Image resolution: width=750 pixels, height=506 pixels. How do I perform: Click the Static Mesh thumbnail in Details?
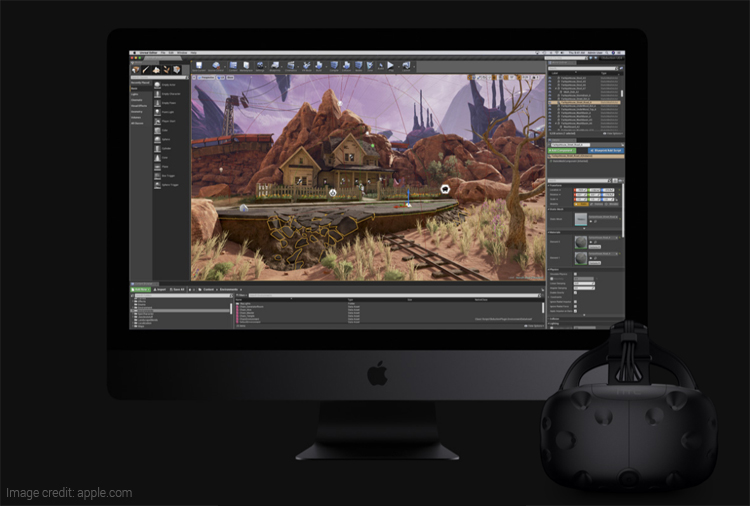[582, 218]
